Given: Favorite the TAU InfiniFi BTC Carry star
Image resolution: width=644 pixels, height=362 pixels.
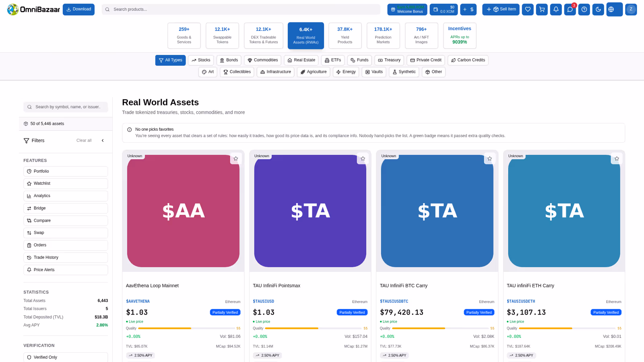Looking at the screenshot, I should click(x=489, y=158).
